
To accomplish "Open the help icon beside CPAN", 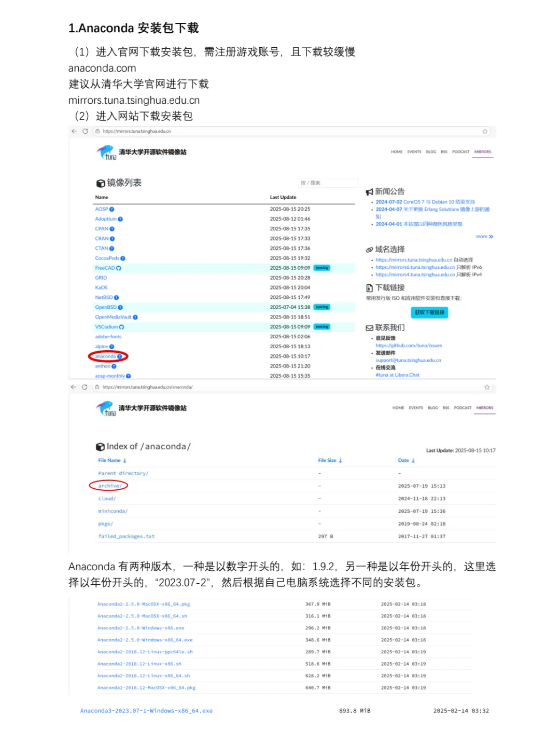I will click(x=112, y=229).
